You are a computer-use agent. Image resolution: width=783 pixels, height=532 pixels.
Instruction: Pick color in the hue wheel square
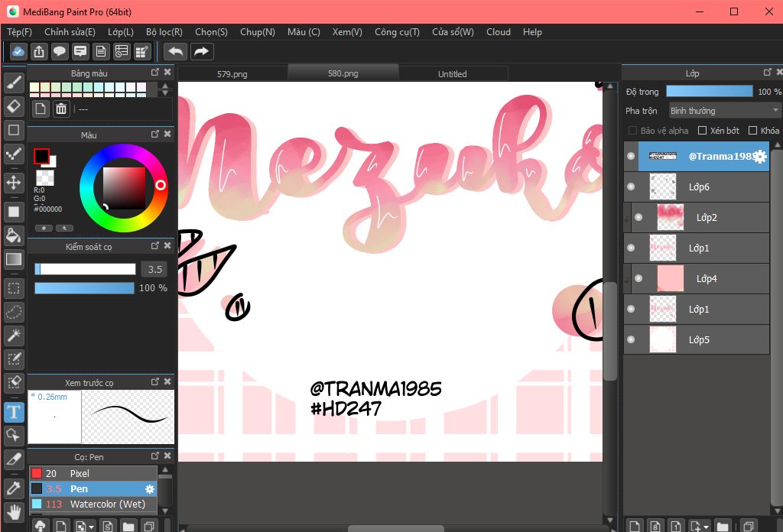tap(124, 188)
